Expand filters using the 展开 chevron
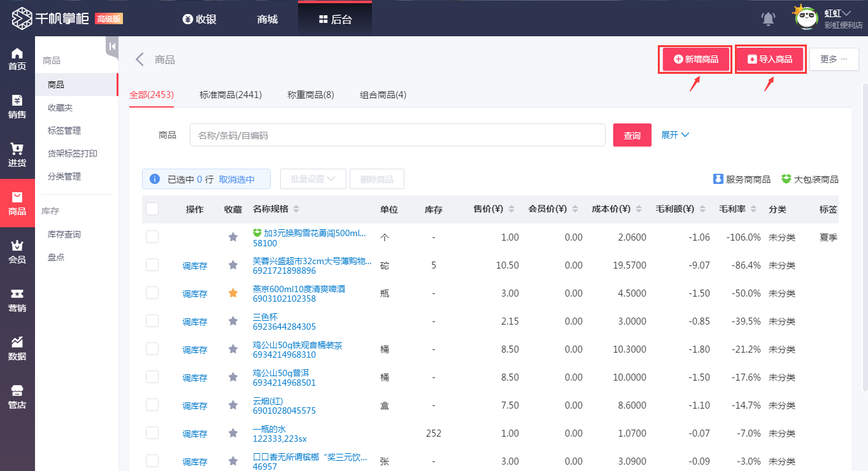Viewport: 868px width, 471px height. pos(674,134)
